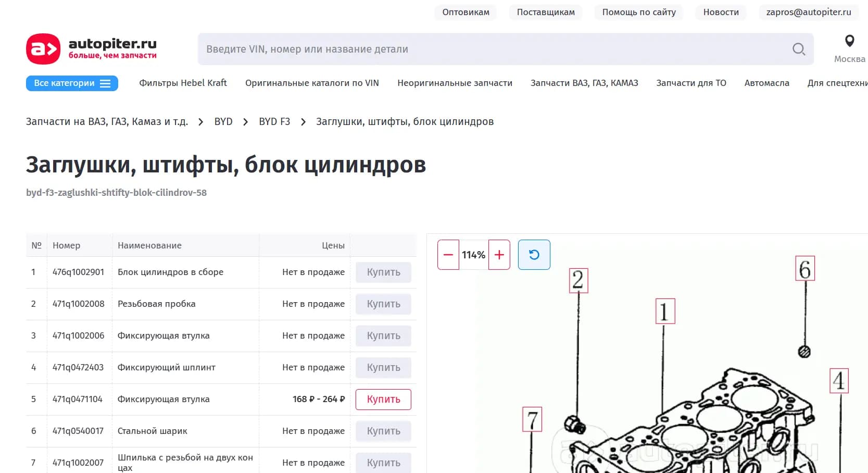This screenshot has width=868, height=473.
Task: Click Купить for Резьбовая пробка
Action: [x=383, y=304]
